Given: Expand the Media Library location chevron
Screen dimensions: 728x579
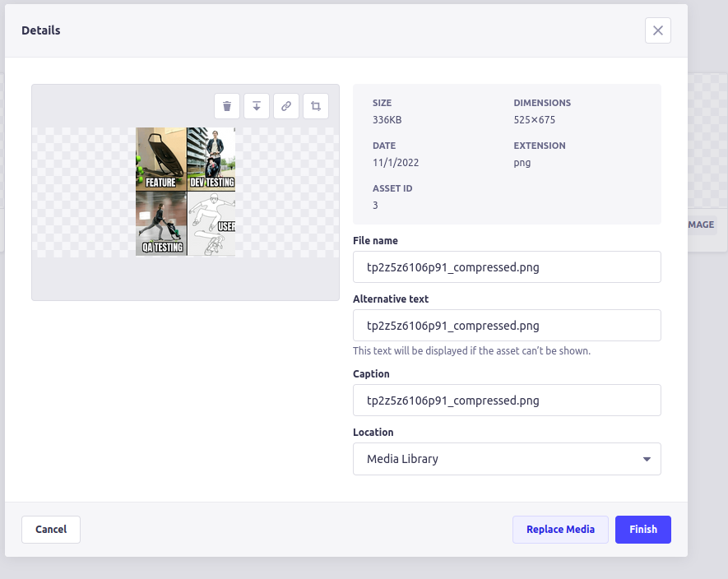Looking at the screenshot, I should pyautogui.click(x=646, y=458).
